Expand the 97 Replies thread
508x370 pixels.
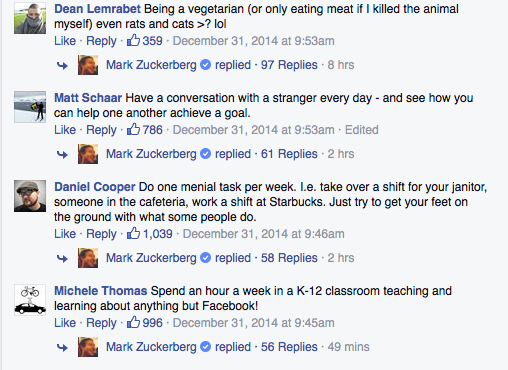click(x=289, y=65)
